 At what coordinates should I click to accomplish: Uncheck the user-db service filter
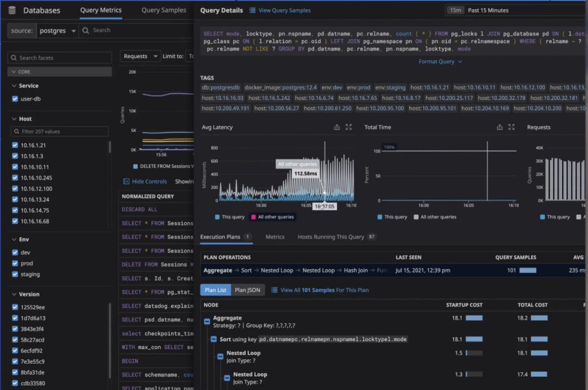click(x=16, y=100)
